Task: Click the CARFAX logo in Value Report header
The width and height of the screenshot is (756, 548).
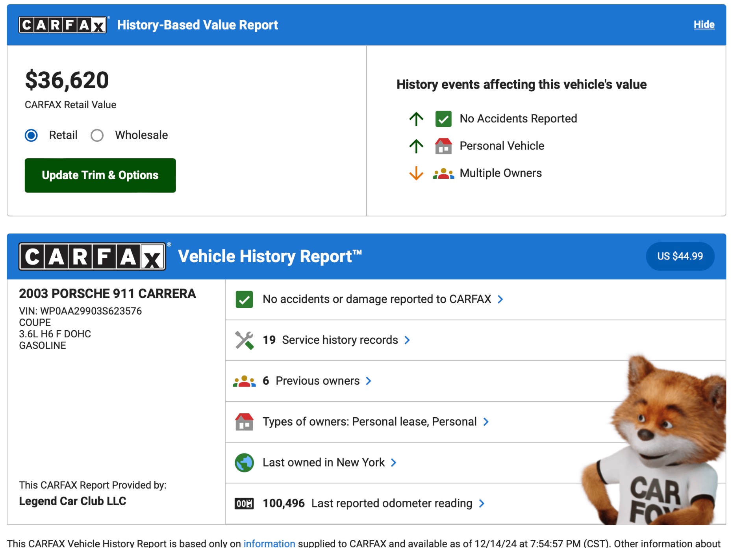Action: (63, 25)
